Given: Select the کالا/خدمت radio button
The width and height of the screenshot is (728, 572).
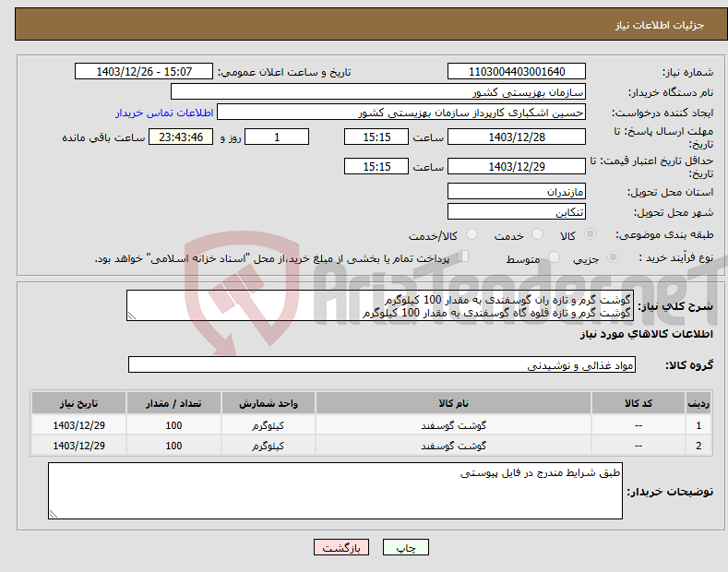Looking at the screenshot, I should point(471,234).
